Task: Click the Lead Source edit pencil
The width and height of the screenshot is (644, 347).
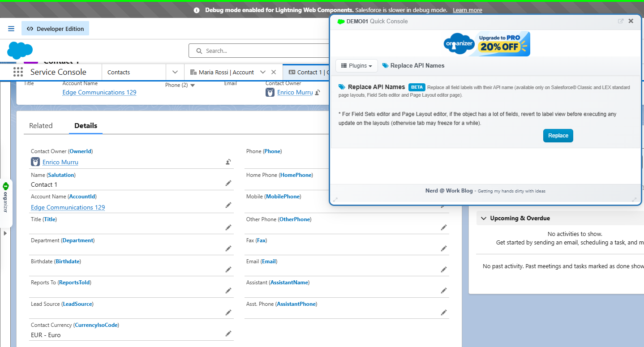Action: click(x=228, y=312)
